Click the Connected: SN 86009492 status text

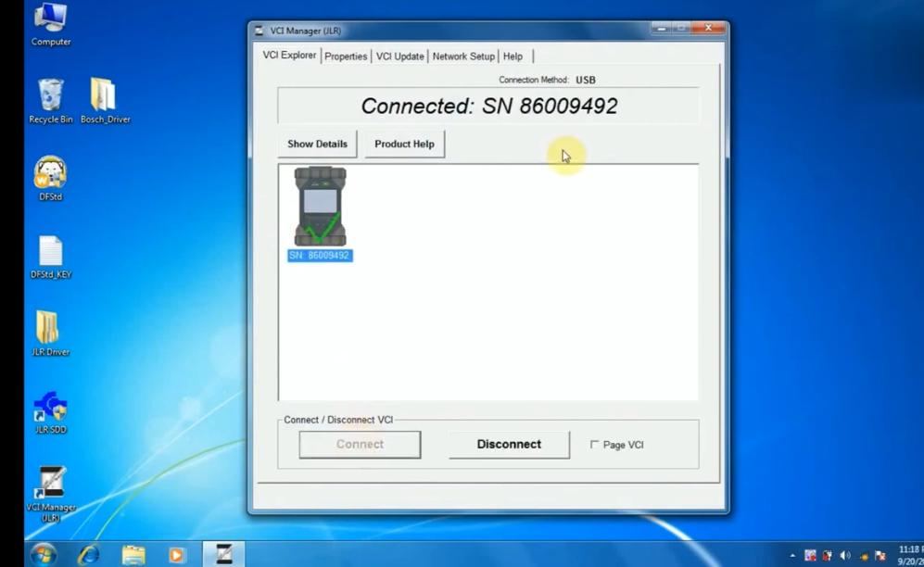(x=489, y=106)
